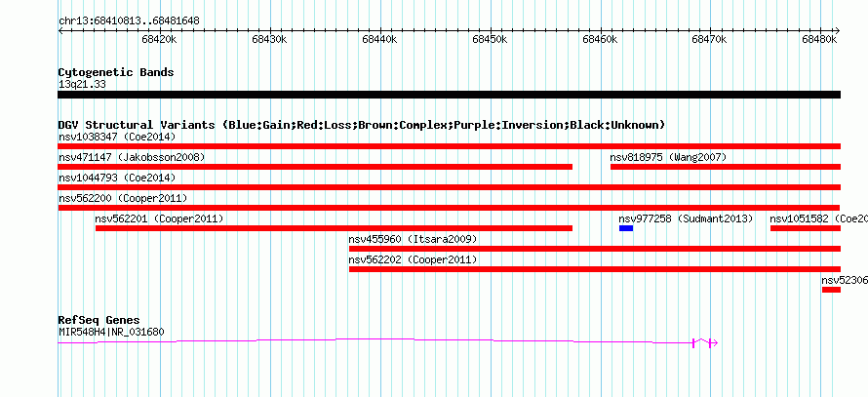Click the nsv1038347 (Coe2014) variant label
868x397 pixels.
click(x=117, y=137)
